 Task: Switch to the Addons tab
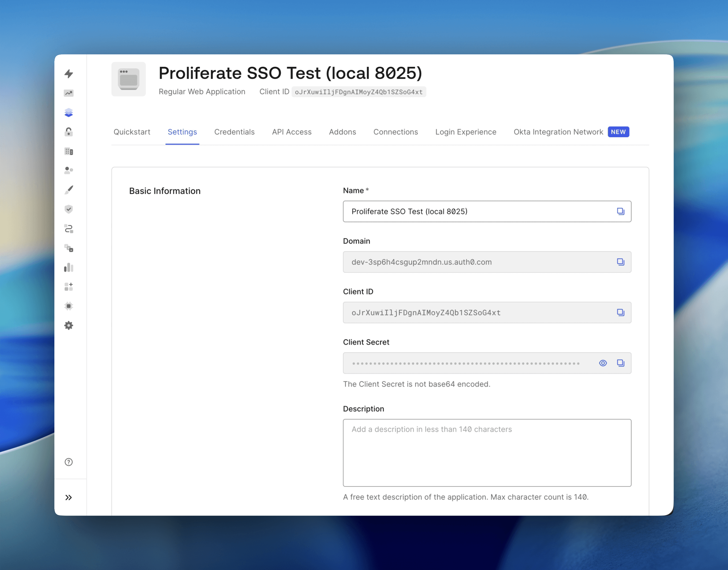[342, 132]
